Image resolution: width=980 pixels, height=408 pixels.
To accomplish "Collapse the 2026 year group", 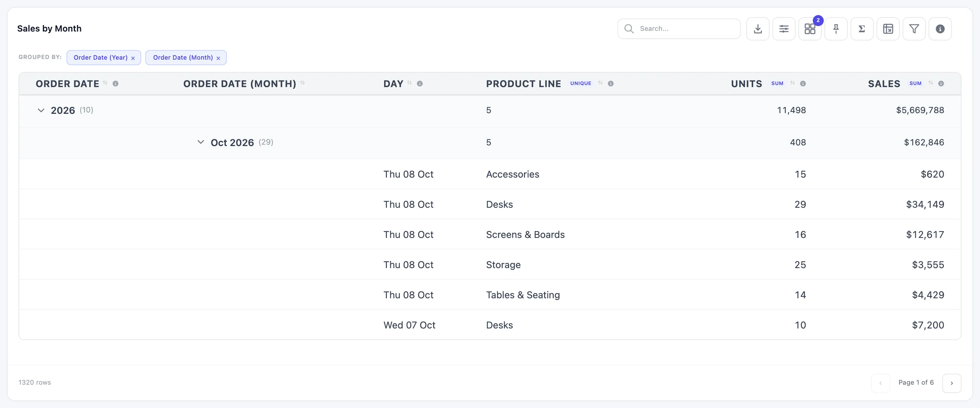I will coord(41,110).
